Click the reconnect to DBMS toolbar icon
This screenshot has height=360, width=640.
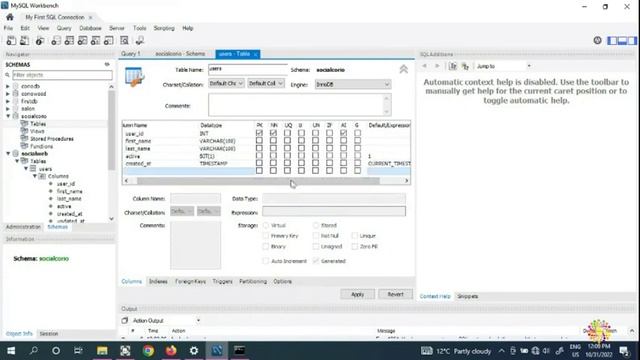[x=140, y=40]
